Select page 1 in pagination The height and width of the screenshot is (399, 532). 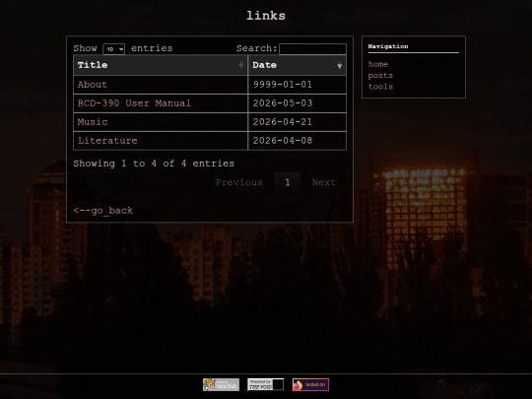[x=288, y=182]
